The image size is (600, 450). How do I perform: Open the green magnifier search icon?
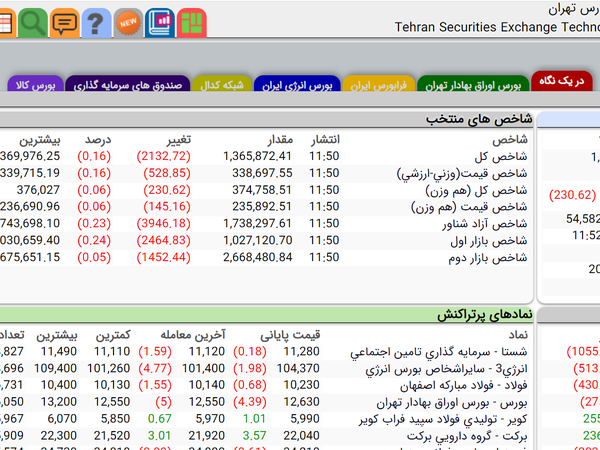[x=33, y=23]
